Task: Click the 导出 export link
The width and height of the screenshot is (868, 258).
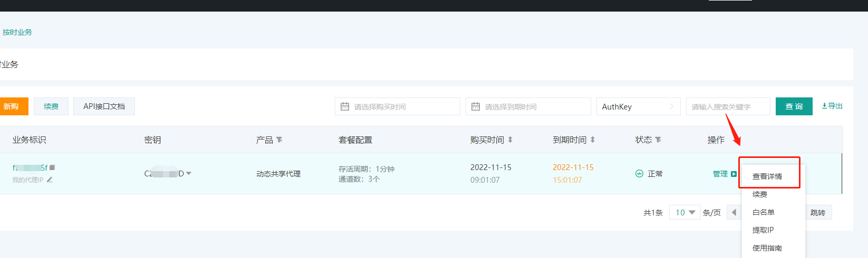Action: pos(832,106)
